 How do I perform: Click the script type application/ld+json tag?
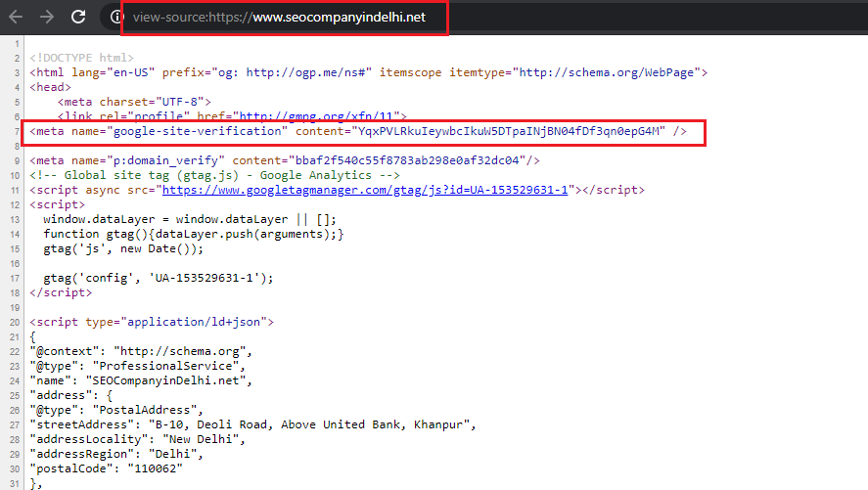click(x=152, y=322)
